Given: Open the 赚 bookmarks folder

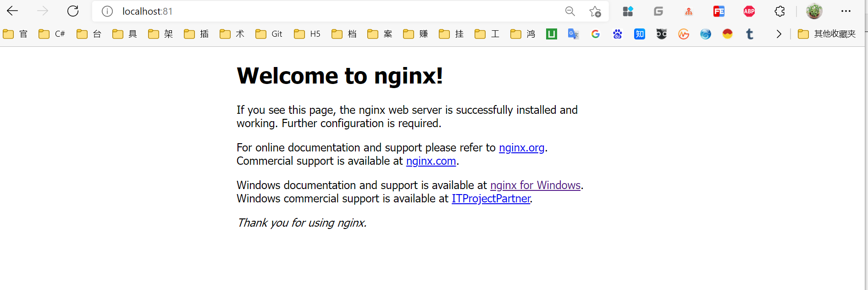Looking at the screenshot, I should [x=415, y=34].
